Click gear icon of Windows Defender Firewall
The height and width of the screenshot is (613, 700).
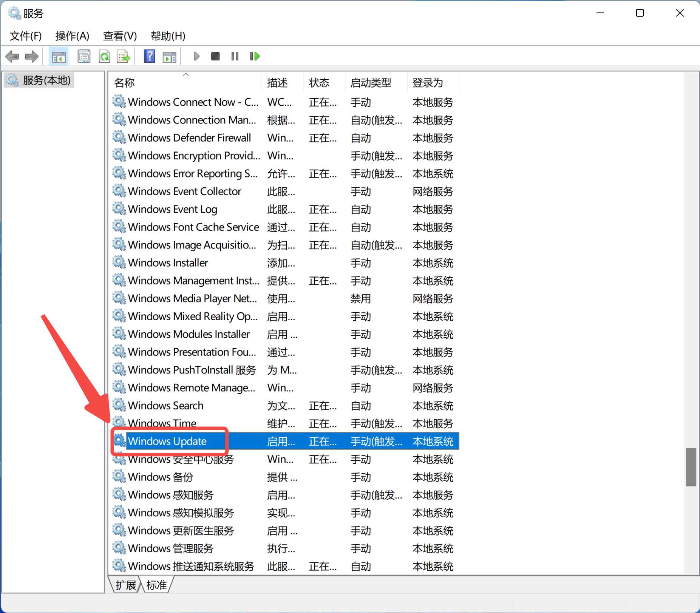119,137
